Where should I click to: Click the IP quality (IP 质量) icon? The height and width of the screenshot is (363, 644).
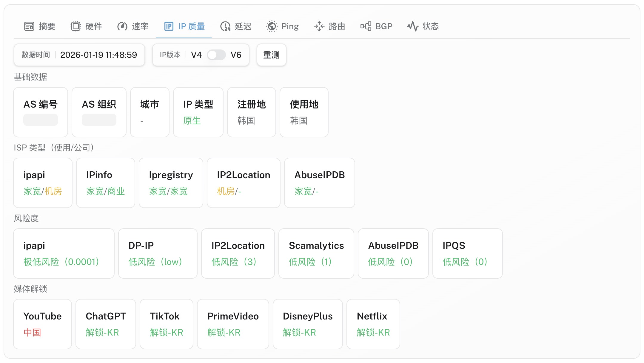coord(169,26)
